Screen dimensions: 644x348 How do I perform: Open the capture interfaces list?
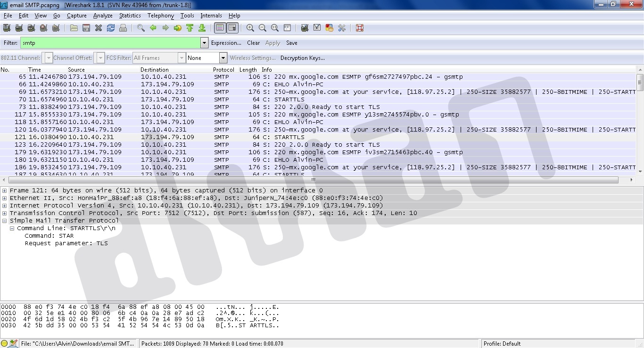pos(7,28)
